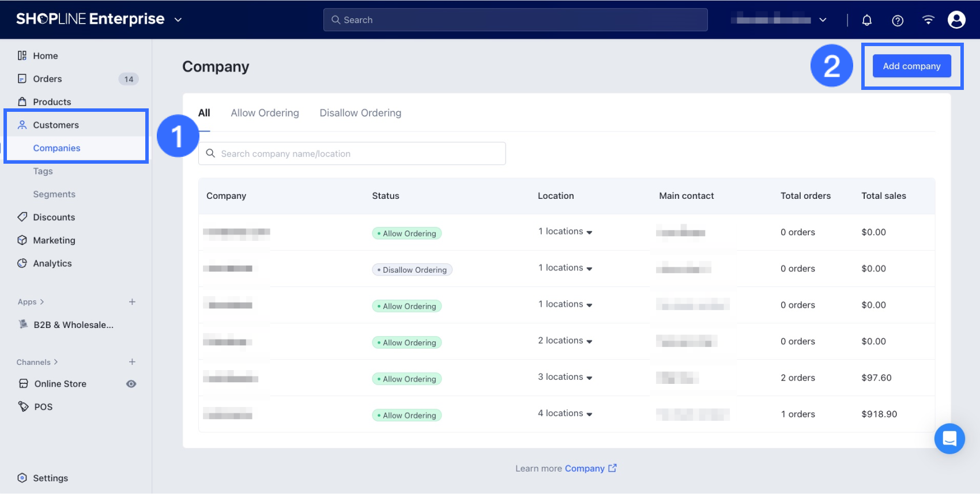This screenshot has height=494, width=980.
Task: Open the user account avatar icon
Action: pos(956,20)
